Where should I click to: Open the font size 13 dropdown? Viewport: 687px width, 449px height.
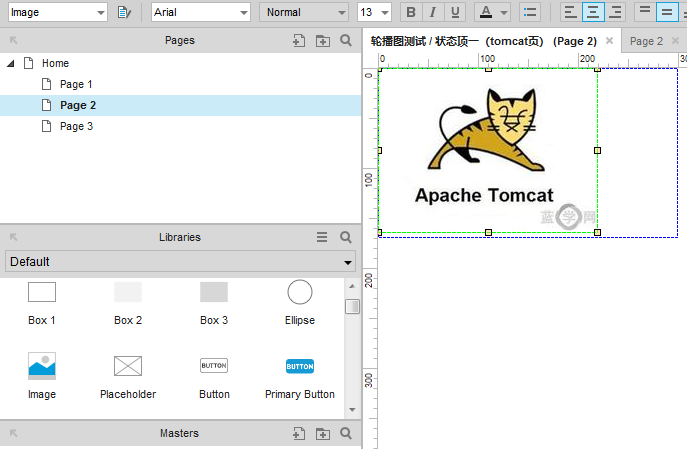tap(374, 12)
